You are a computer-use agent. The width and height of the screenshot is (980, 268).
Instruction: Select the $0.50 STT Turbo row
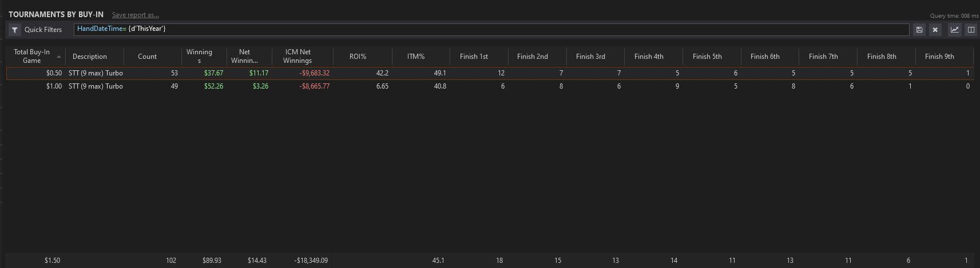pyautogui.click(x=490, y=73)
